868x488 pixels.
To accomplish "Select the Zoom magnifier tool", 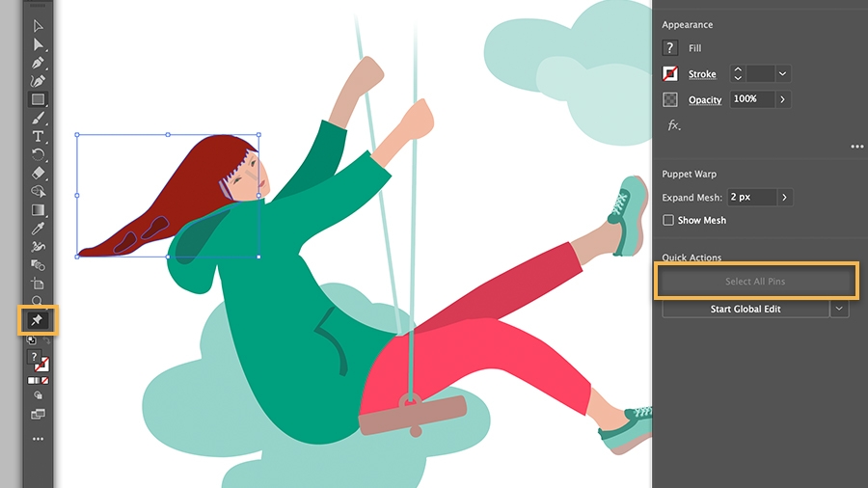I will (x=37, y=301).
